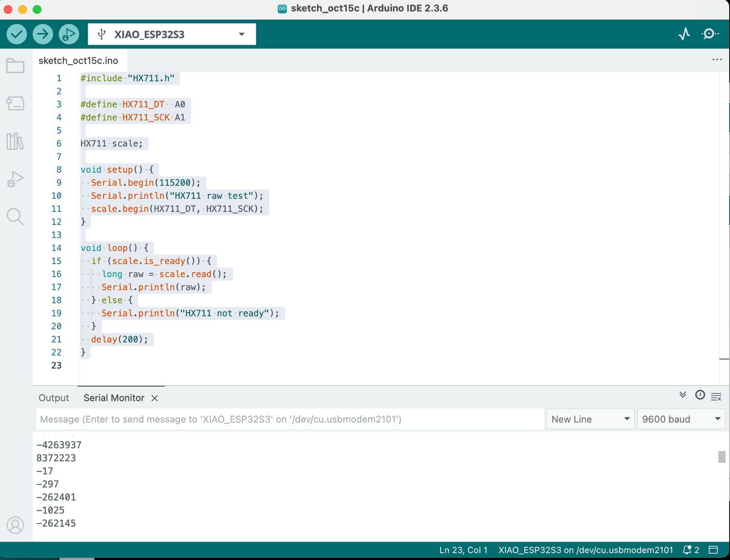Expand the XIAO_ESP32S3 board selector dropdown
The height and width of the screenshot is (560, 730).
pyautogui.click(x=172, y=34)
